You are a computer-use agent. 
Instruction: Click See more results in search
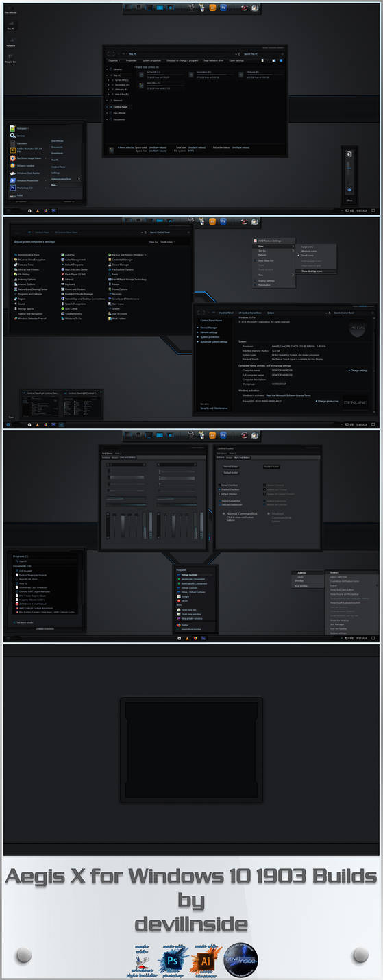25,622
